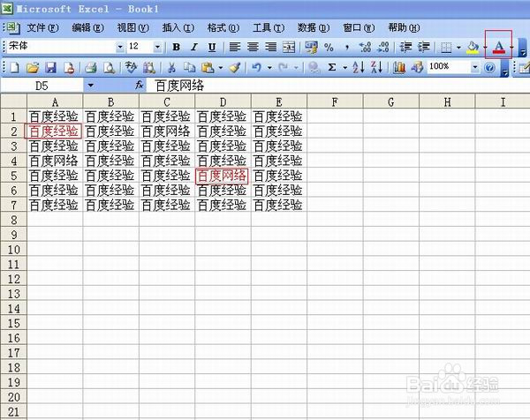Open the font name dropdown next to 宋体

[120, 48]
